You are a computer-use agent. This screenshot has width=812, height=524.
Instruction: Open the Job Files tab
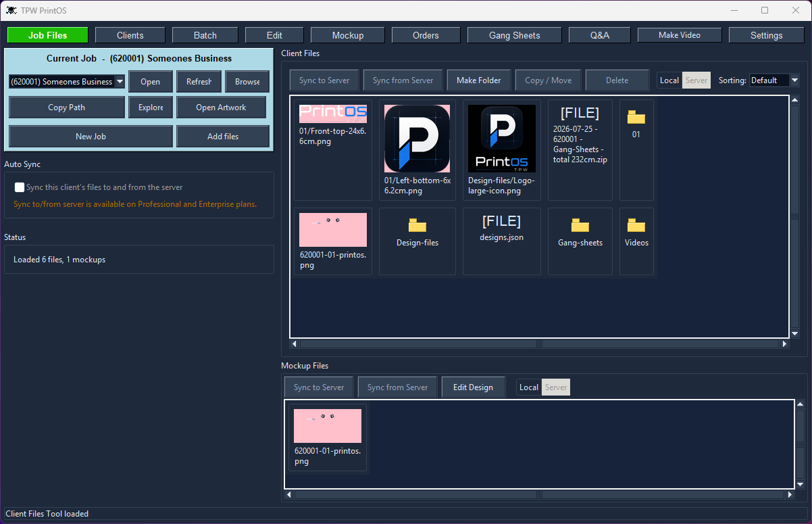[48, 35]
